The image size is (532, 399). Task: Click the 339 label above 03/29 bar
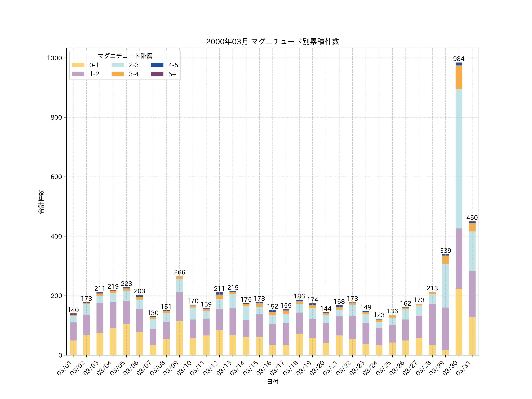(x=445, y=251)
